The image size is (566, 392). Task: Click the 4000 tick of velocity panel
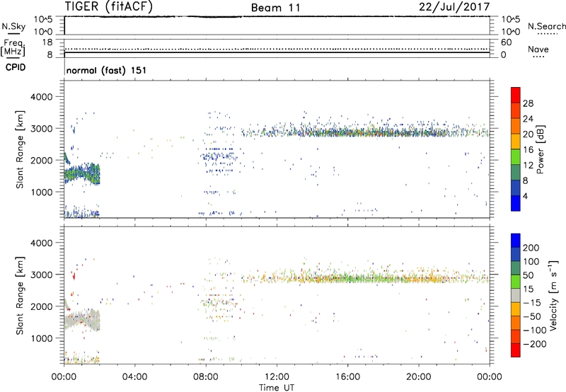42,243
